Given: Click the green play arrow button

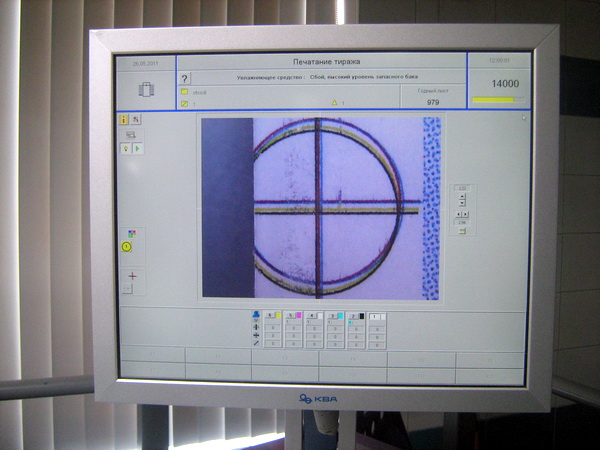Looking at the screenshot, I should 137,148.
